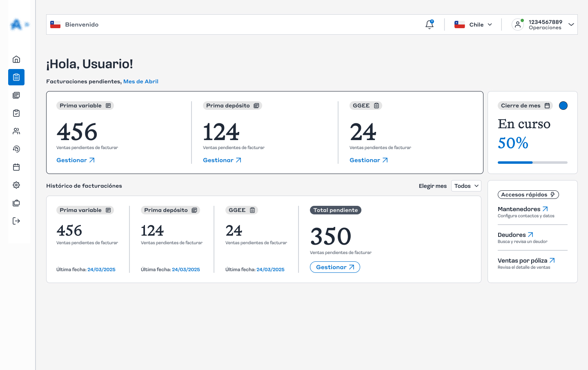Click the newspaper icon in the sidebar
The width and height of the screenshot is (588, 370).
click(16, 95)
